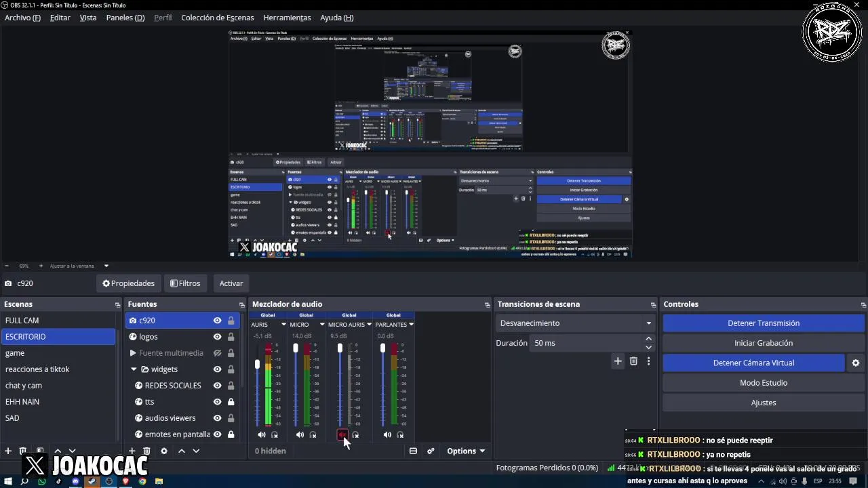
Task: Float the Transiciones de escena dock
Action: click(x=653, y=305)
